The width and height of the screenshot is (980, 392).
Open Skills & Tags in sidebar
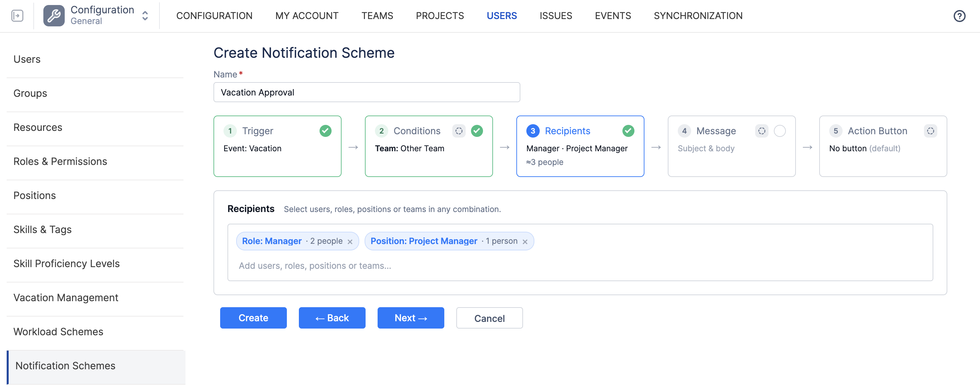point(95,230)
